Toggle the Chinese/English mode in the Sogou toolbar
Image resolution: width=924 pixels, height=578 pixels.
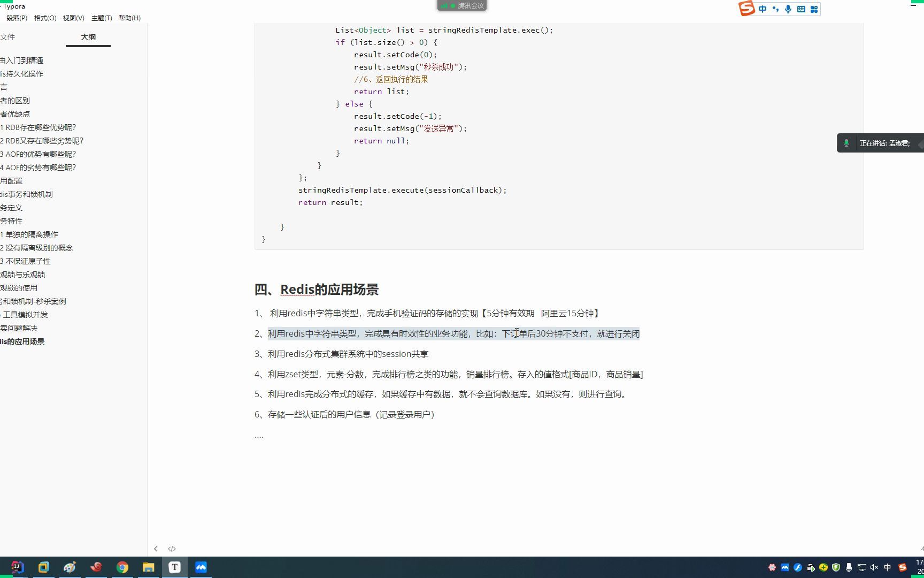tap(763, 9)
